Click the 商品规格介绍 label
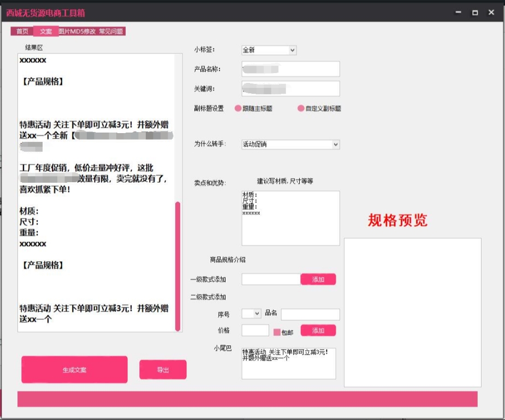This screenshot has width=505, height=420. [x=228, y=260]
